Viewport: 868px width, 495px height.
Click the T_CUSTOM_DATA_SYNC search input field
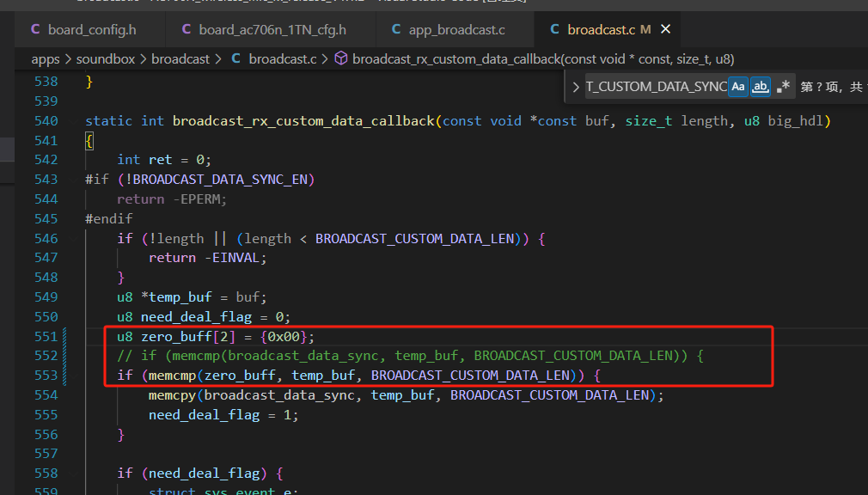656,87
